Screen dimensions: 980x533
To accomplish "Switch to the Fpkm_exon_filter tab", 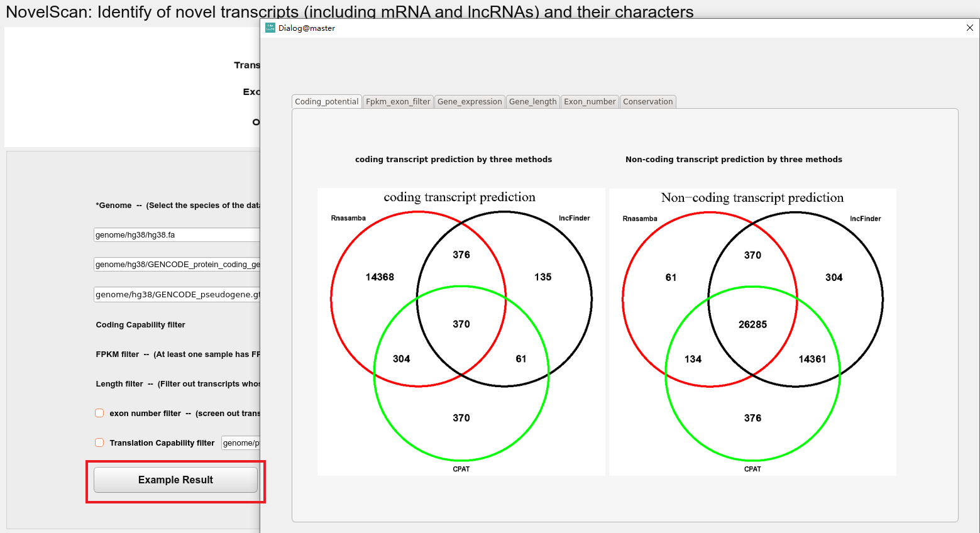I will click(398, 101).
